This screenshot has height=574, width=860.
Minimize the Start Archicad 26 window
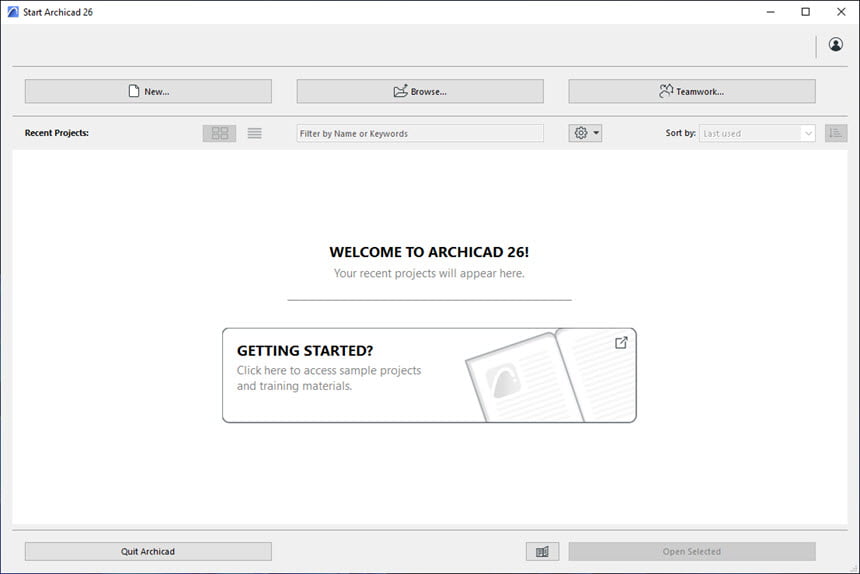point(771,12)
